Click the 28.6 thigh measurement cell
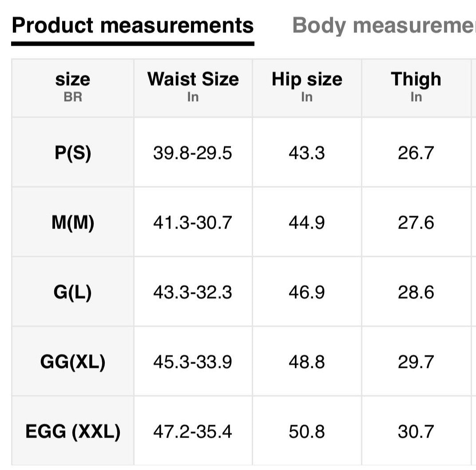Screen dimensions: 476x470 [416, 292]
